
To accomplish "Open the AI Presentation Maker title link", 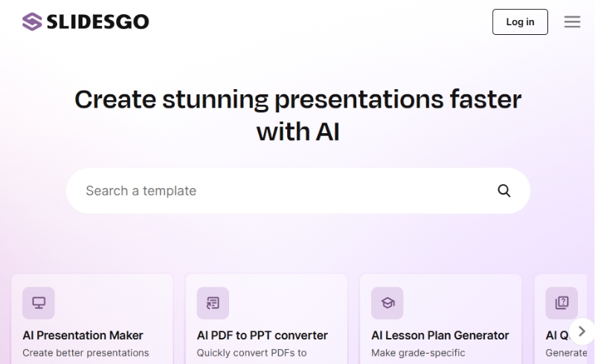I will [83, 336].
